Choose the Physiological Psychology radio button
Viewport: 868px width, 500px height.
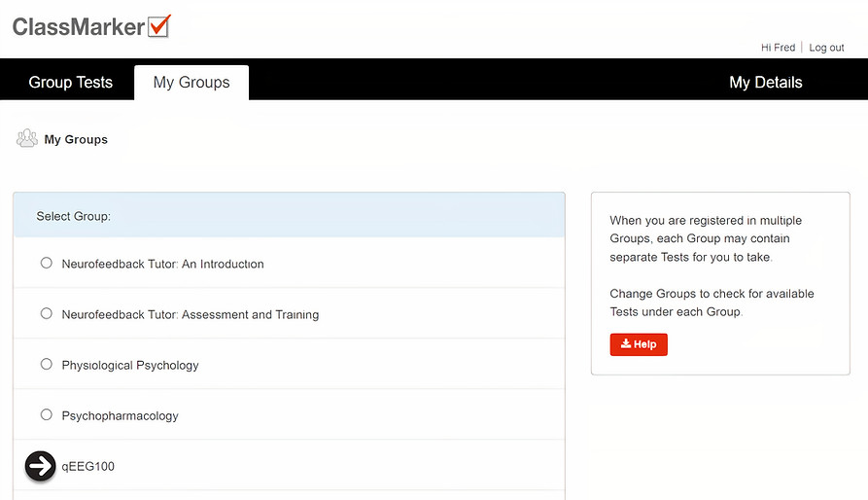(x=47, y=364)
